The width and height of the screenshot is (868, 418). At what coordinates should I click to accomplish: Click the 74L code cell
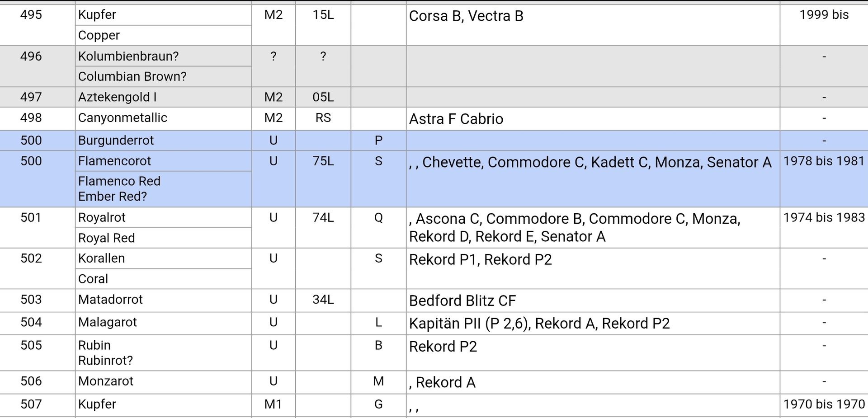tap(323, 218)
